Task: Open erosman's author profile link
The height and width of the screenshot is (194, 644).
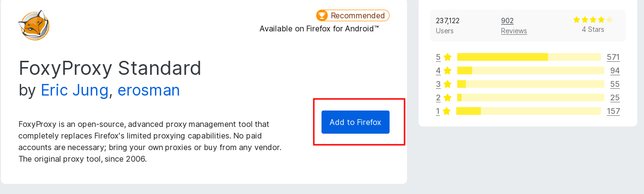Action: tap(149, 90)
